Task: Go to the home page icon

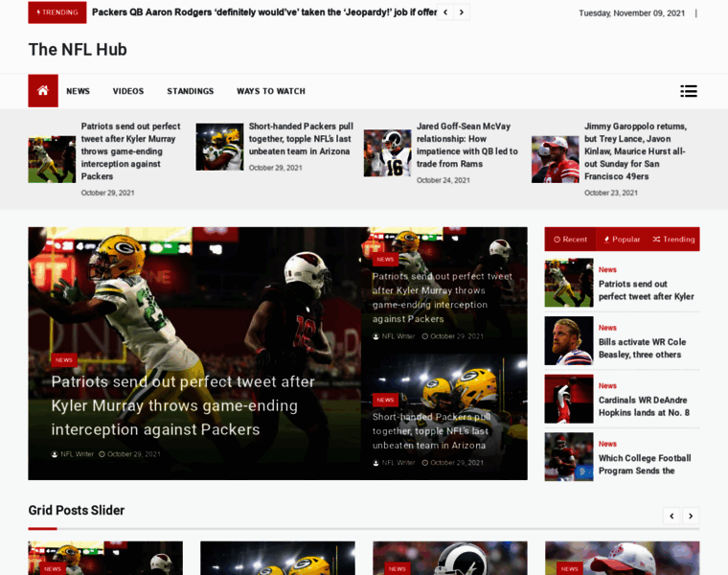Action: pyautogui.click(x=43, y=91)
